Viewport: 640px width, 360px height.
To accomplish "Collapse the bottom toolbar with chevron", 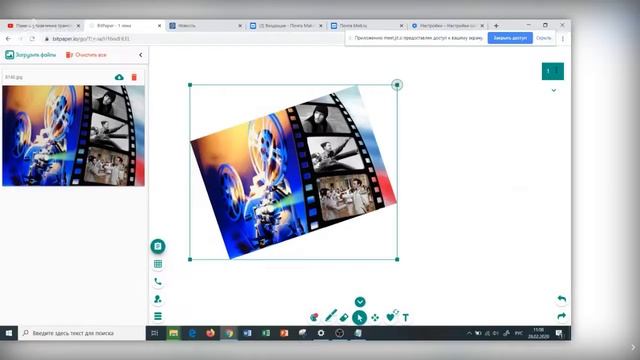I will 360,302.
